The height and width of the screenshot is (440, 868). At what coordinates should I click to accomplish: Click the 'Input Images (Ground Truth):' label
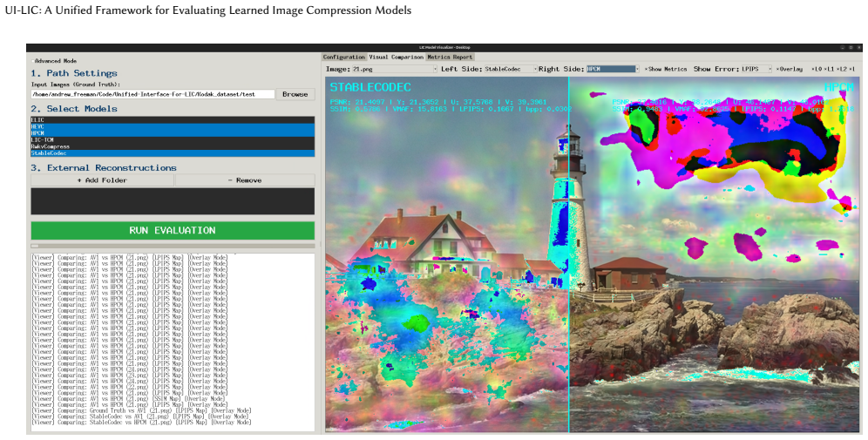click(x=76, y=85)
